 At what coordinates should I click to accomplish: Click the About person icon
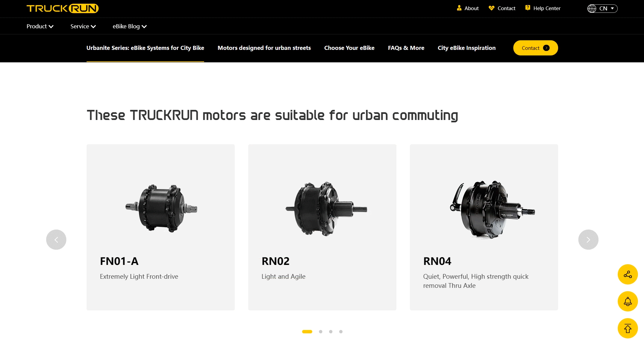pos(459,8)
